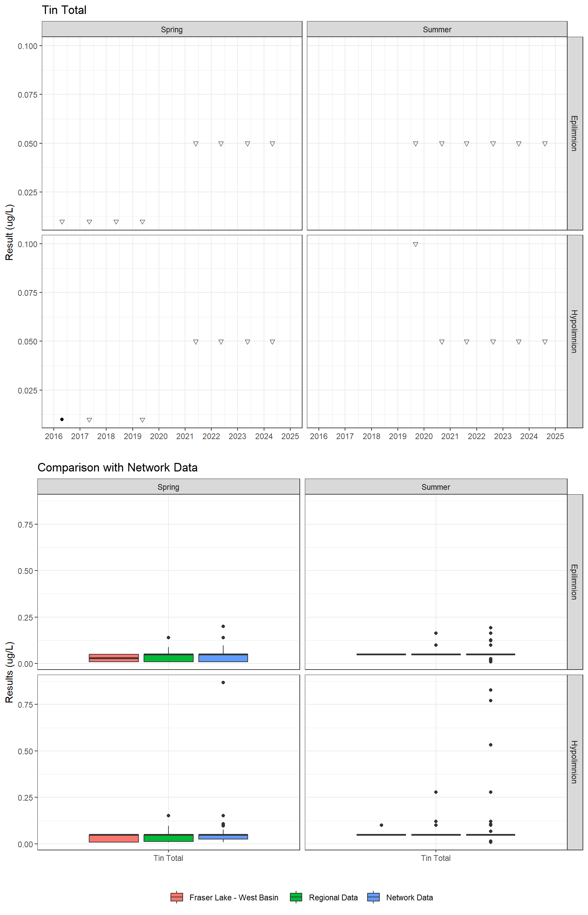
Task: Click the green Regional Data legend swatch
Action: pyautogui.click(x=296, y=897)
